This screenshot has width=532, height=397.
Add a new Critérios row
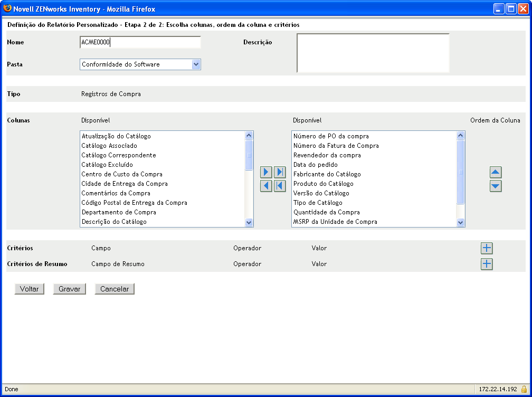tap(487, 248)
